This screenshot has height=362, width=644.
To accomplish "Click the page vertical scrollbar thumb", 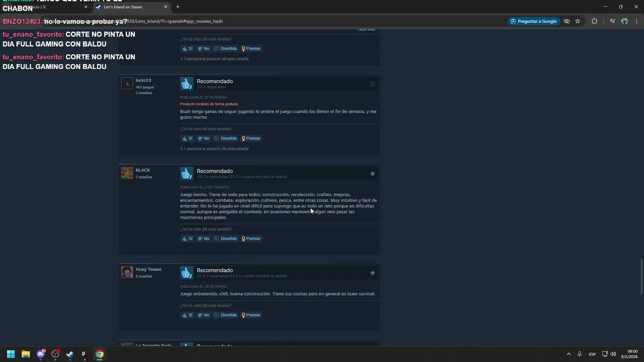I will [x=641, y=277].
